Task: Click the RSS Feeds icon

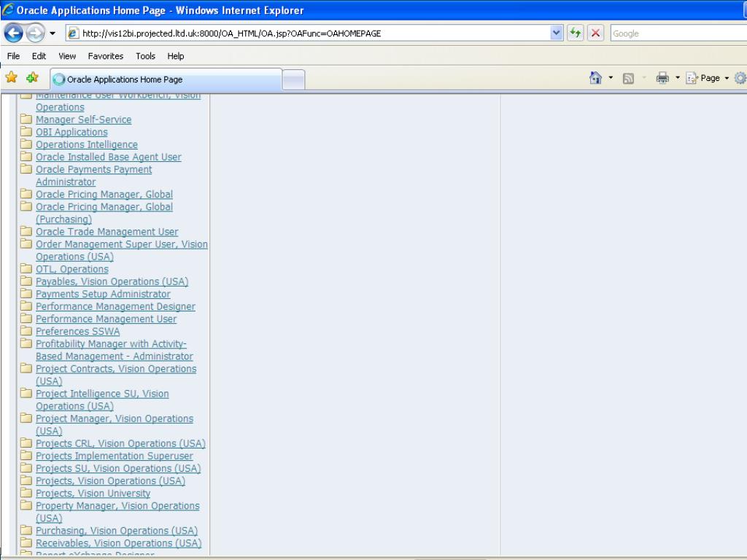Action: (628, 78)
